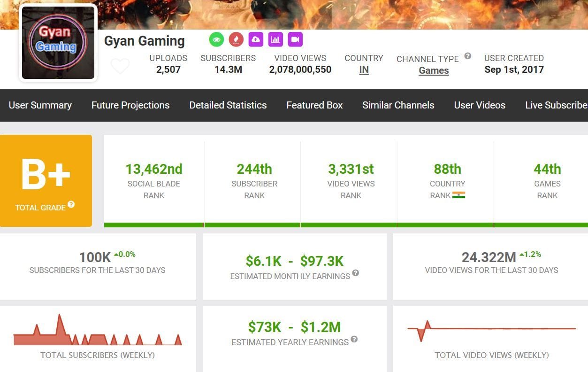Click the Channel Type help icon
The image size is (588, 372).
click(x=467, y=56)
